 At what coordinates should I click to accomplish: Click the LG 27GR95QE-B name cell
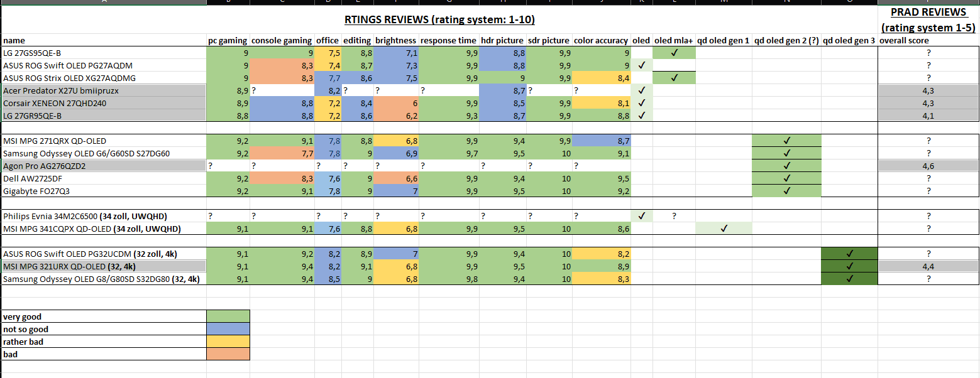(x=104, y=116)
